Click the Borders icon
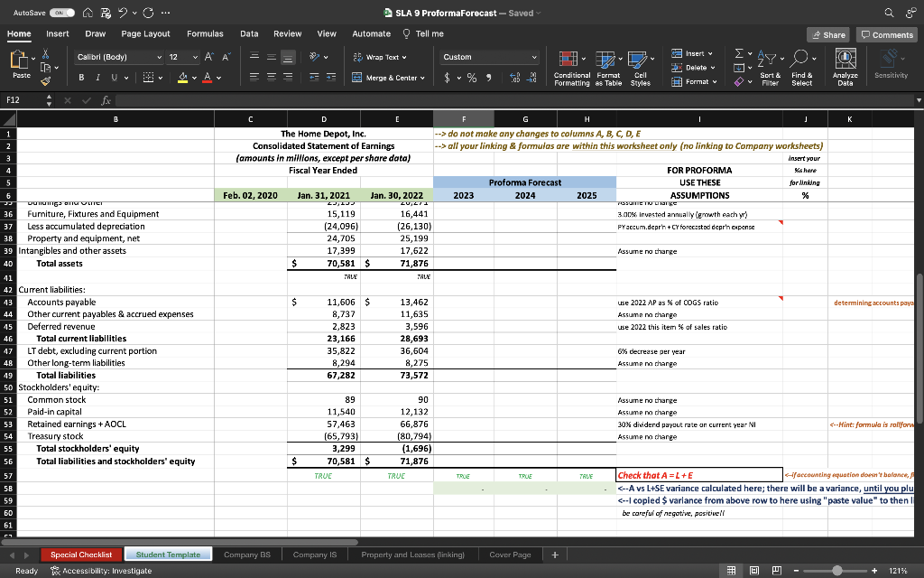 click(x=149, y=78)
